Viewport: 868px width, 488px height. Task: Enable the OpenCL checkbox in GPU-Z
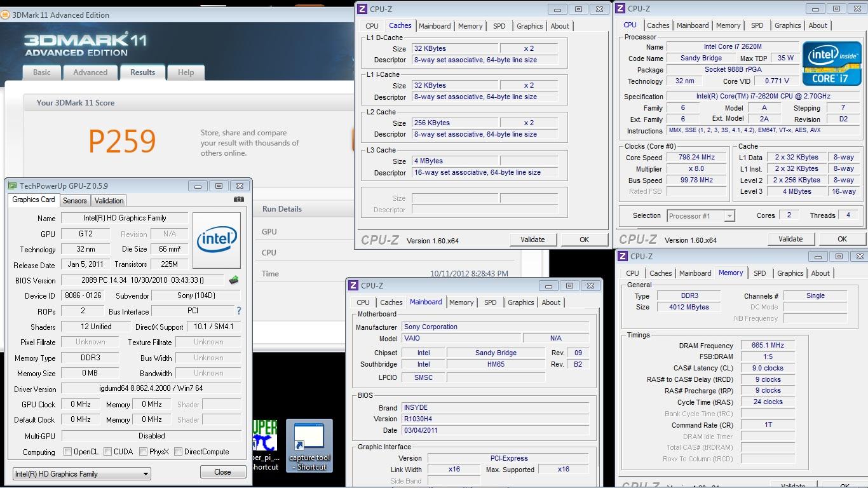click(x=68, y=452)
